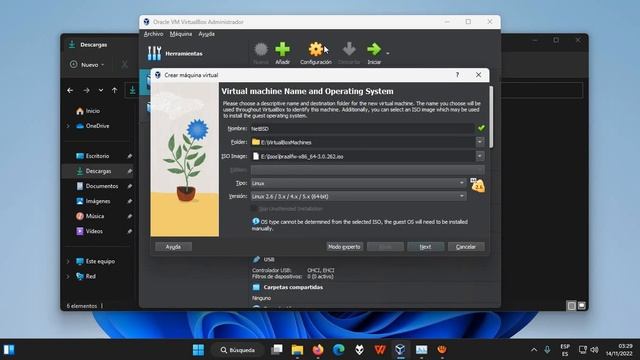Screen dimensions: 640x360
Task: Open the WPS Office taskbar icon
Action: click(x=380, y=350)
